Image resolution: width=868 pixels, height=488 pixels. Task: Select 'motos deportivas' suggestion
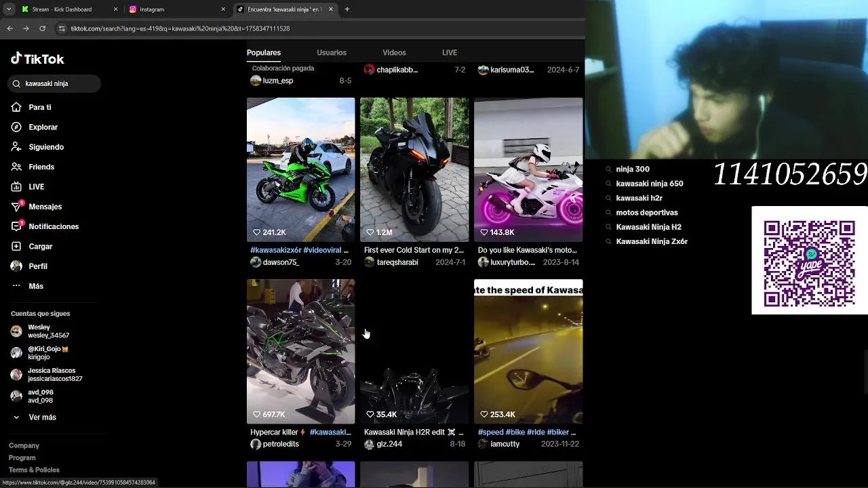pyautogui.click(x=647, y=213)
